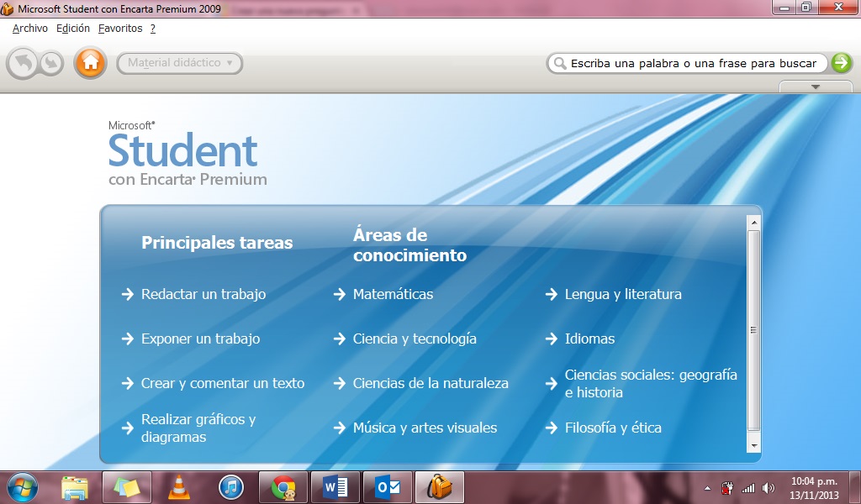Open the Matemáticas area

tap(393, 295)
